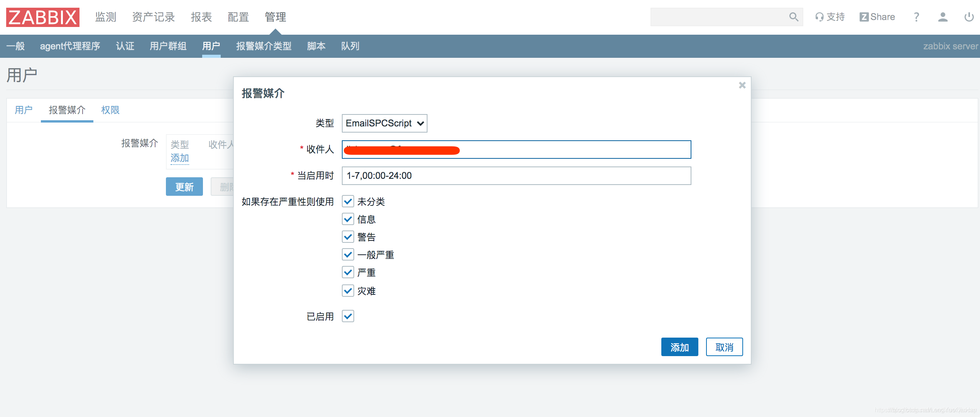Click the 添加 link under 报警媒介

point(180,158)
